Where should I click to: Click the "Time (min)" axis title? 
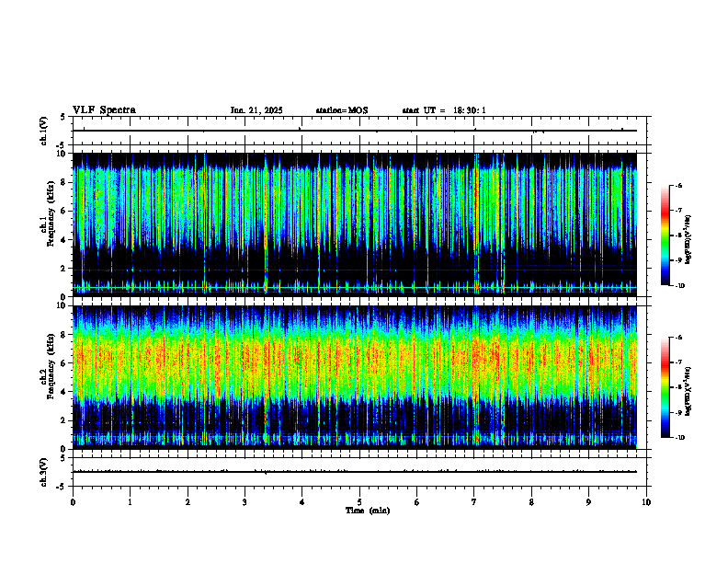pyautogui.click(x=368, y=511)
